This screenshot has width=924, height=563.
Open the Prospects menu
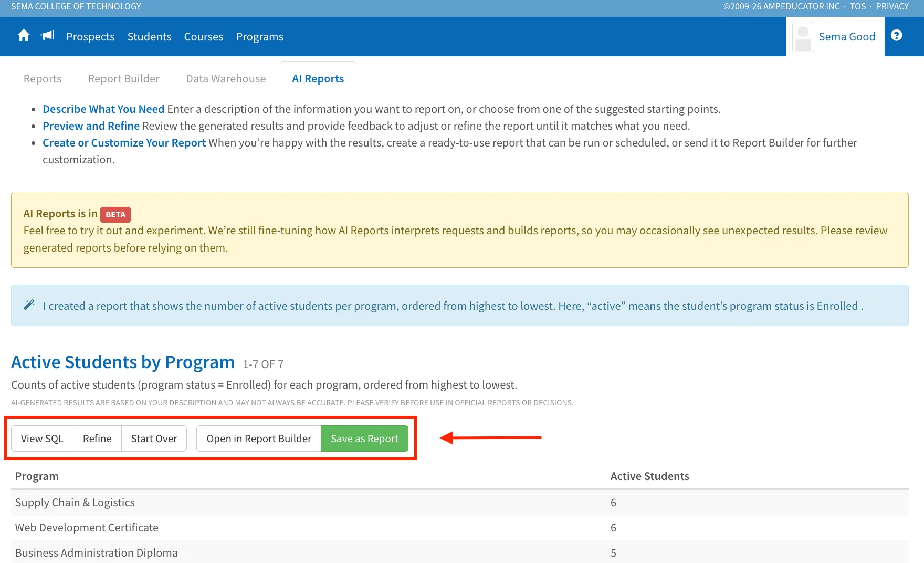coord(90,37)
